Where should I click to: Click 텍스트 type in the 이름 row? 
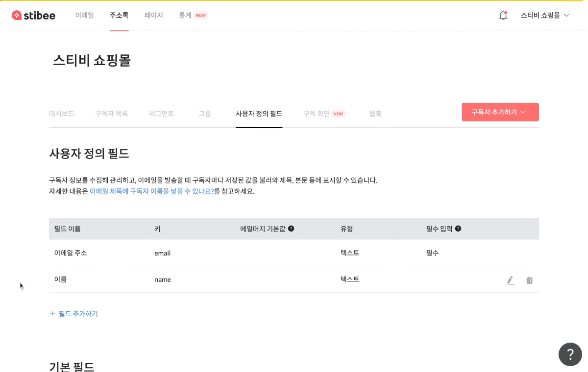click(350, 279)
